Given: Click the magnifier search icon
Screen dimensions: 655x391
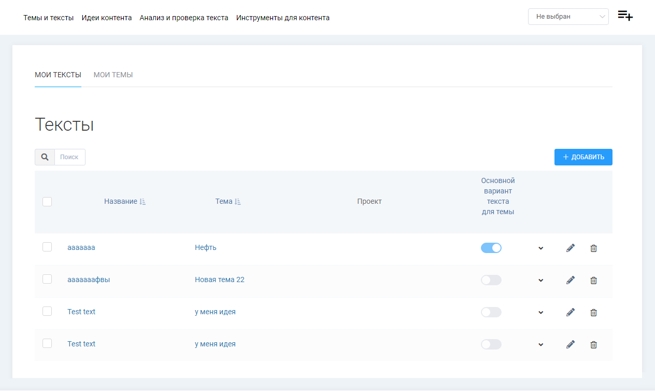Looking at the screenshot, I should [x=45, y=157].
